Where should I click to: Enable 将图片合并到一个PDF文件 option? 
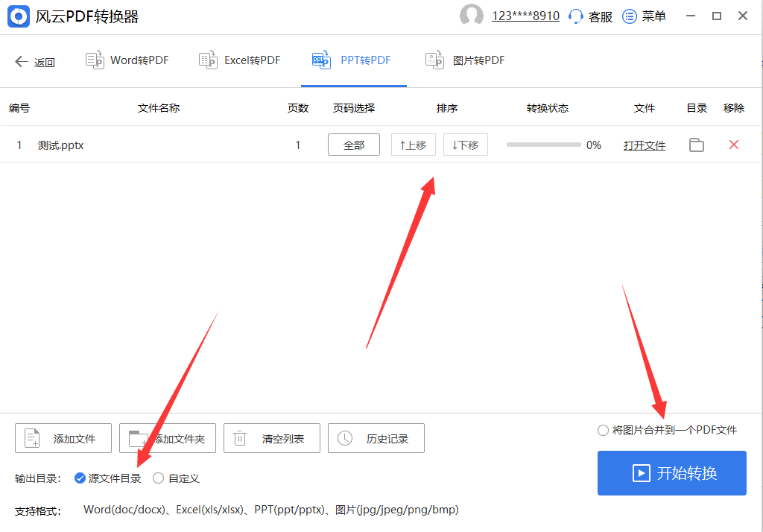point(667,430)
